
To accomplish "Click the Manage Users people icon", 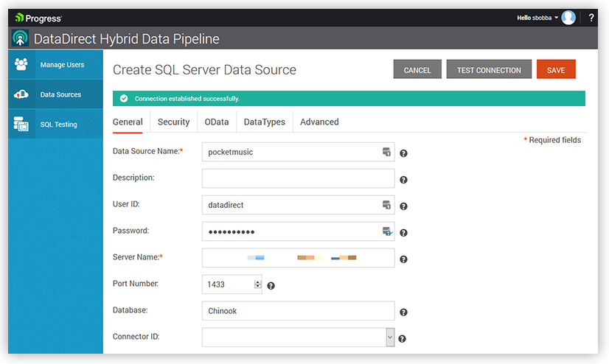I will [x=21, y=64].
